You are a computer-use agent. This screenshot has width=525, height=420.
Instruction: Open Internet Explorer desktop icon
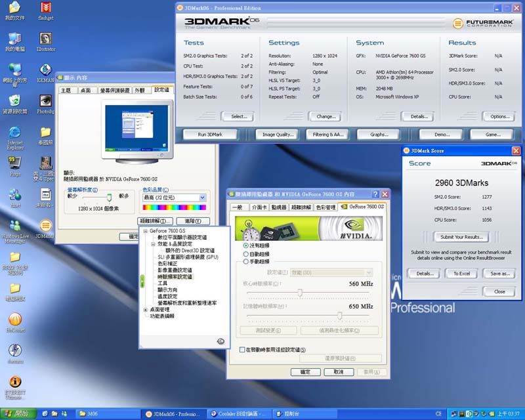click(14, 138)
